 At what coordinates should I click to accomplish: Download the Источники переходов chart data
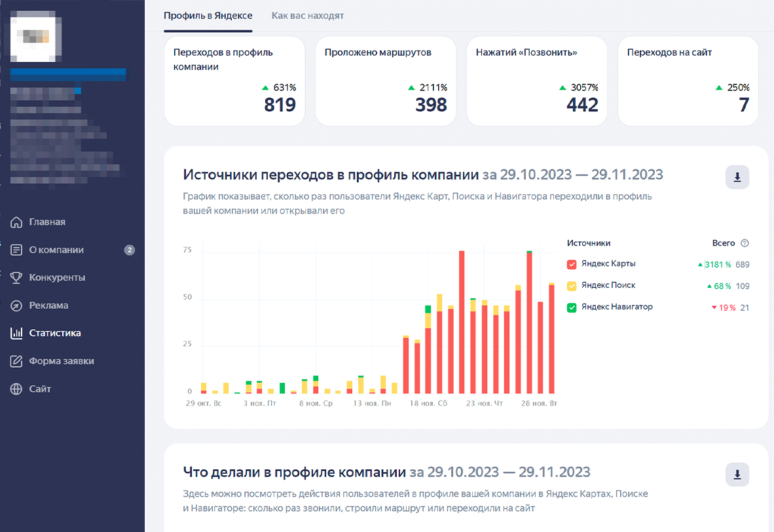click(737, 177)
